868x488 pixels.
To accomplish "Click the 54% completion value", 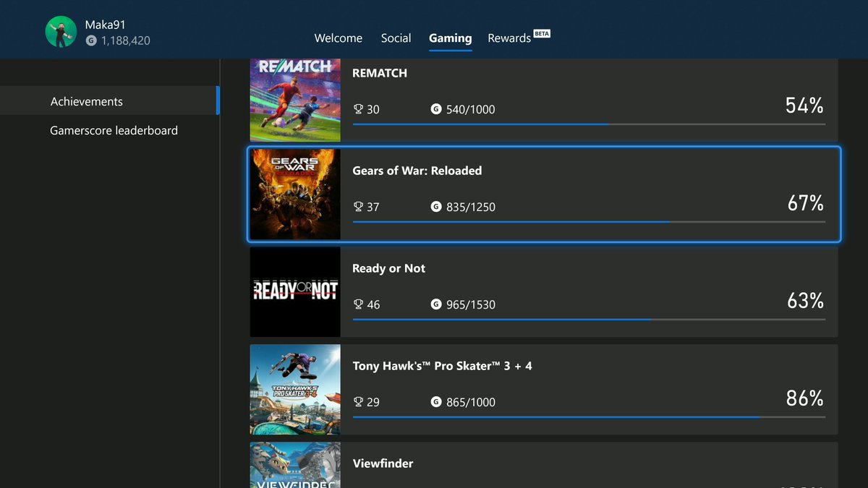I will pyautogui.click(x=804, y=106).
